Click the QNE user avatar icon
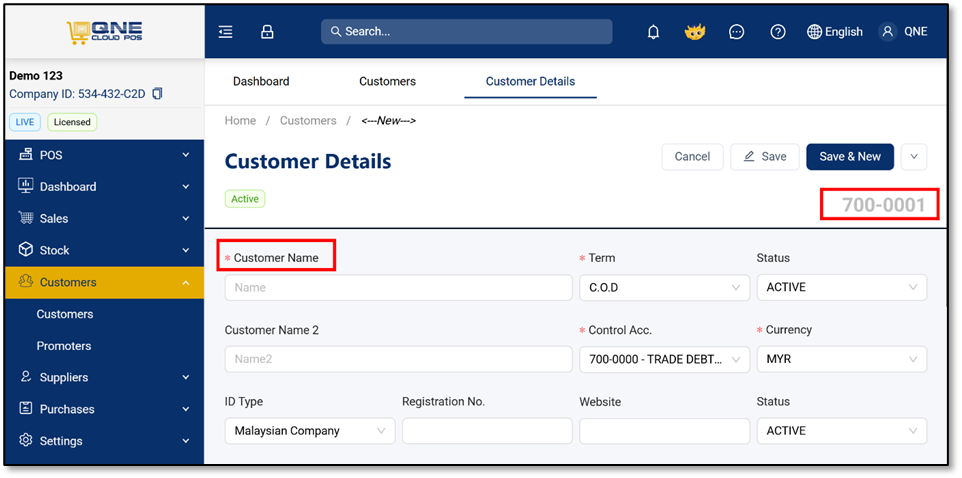Viewport: 962px width, 478px height. [887, 32]
